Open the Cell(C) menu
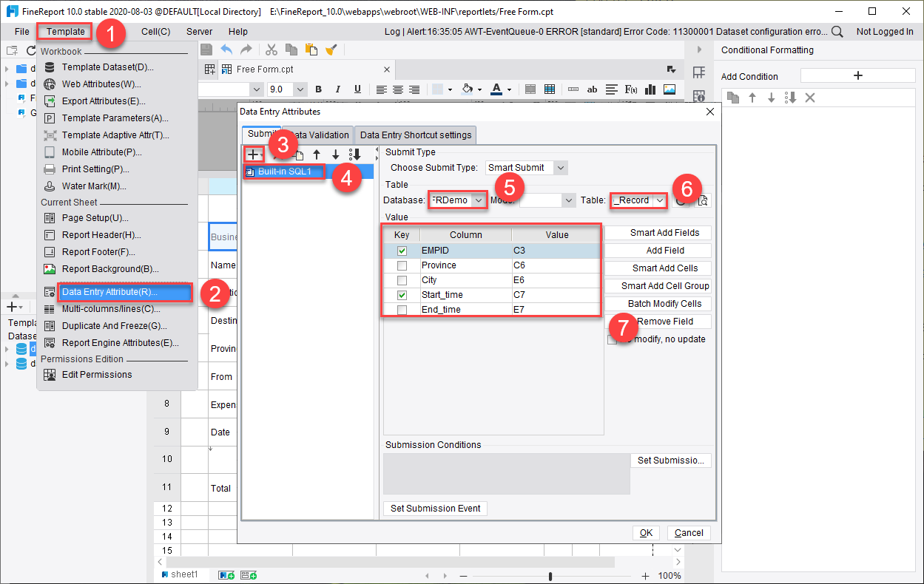 coord(156,32)
